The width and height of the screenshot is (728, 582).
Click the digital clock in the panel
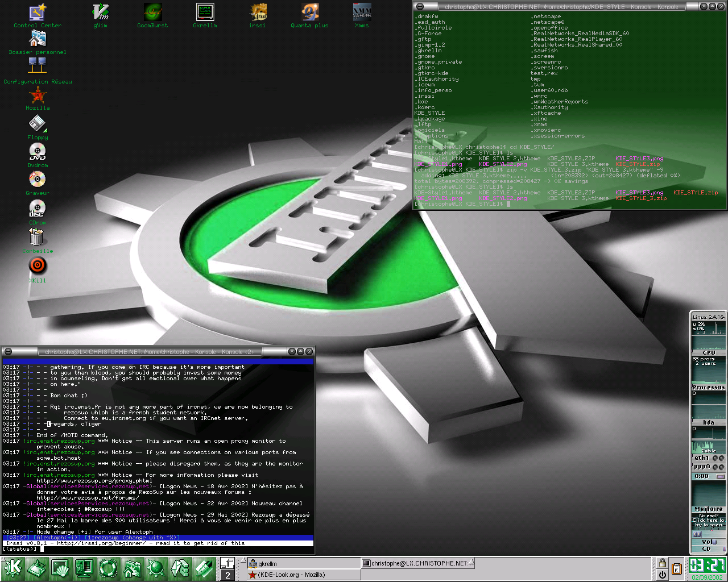pyautogui.click(x=707, y=565)
